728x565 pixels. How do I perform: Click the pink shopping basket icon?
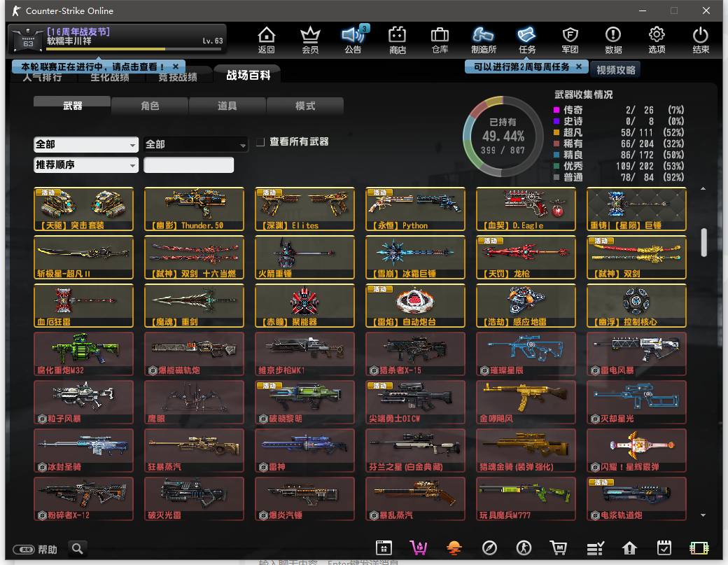(419, 548)
